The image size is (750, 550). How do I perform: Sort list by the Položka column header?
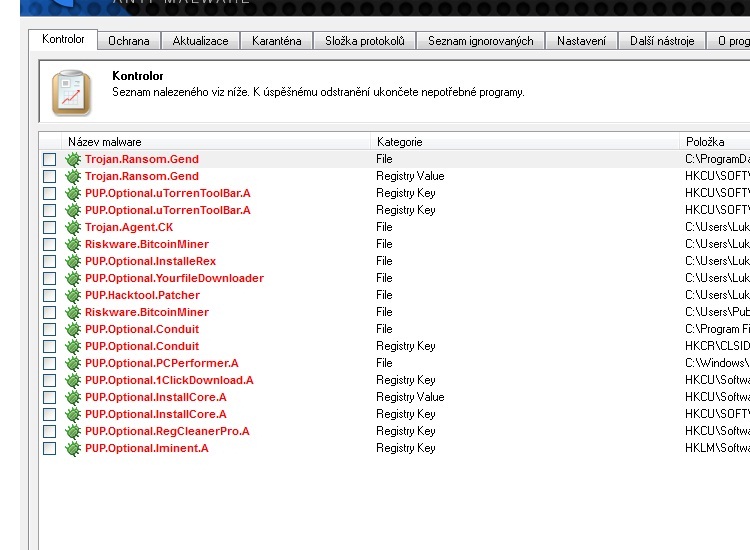(x=704, y=142)
